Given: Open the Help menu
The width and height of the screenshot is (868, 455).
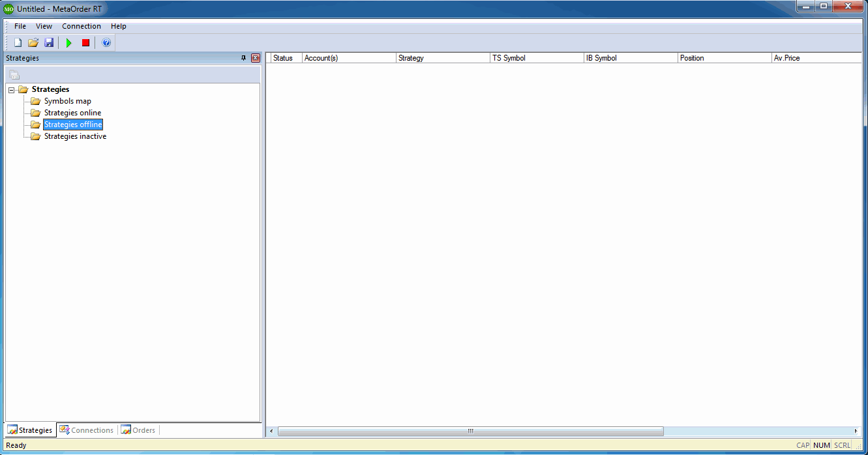Looking at the screenshot, I should tap(119, 26).
